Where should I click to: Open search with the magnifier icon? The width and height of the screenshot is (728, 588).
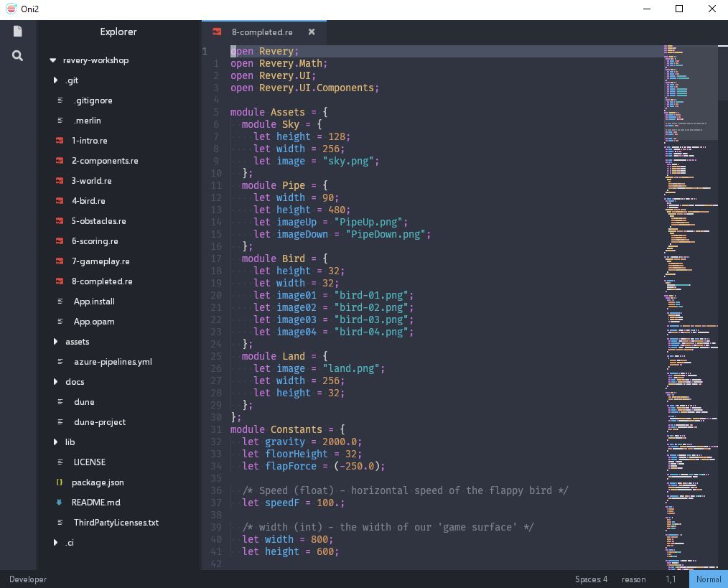[17, 55]
